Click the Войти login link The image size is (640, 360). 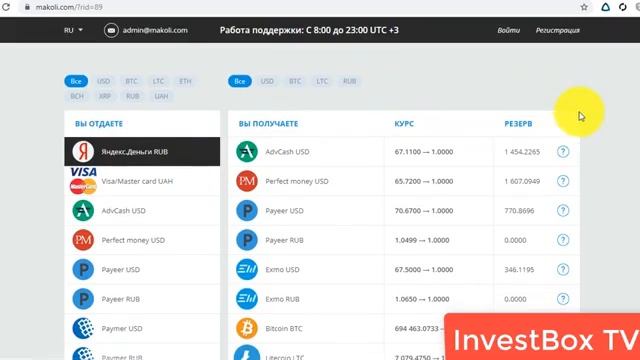[x=508, y=30]
